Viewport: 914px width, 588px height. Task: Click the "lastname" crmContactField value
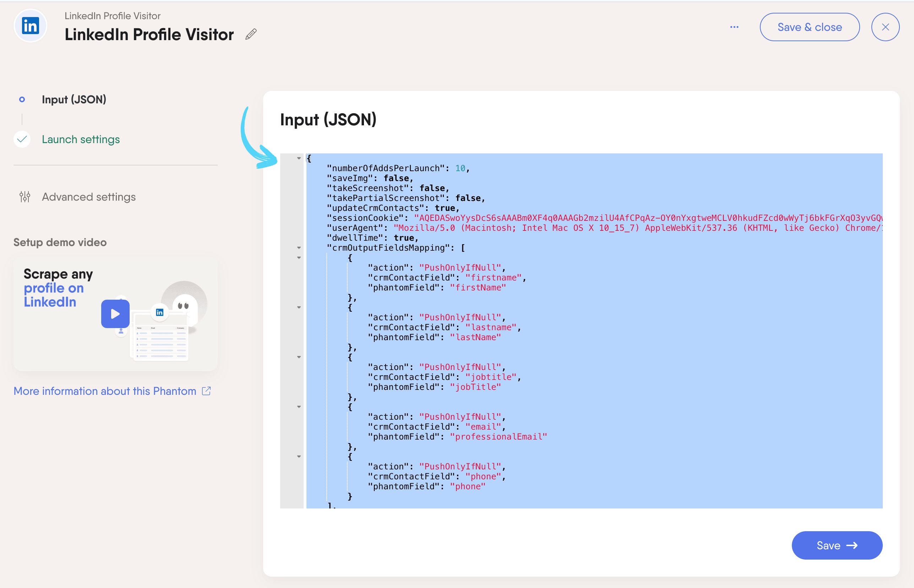[491, 327]
